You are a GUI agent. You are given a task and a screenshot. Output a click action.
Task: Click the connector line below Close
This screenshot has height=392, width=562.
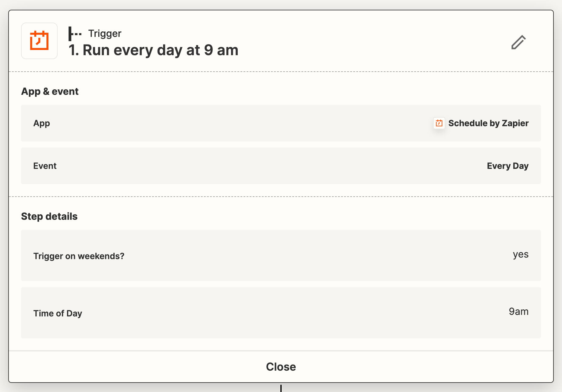[281, 388]
